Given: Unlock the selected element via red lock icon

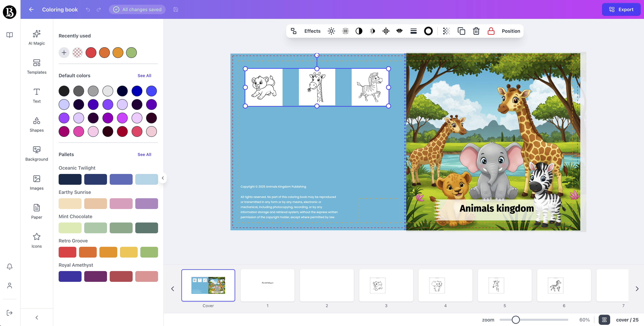Looking at the screenshot, I should (491, 31).
